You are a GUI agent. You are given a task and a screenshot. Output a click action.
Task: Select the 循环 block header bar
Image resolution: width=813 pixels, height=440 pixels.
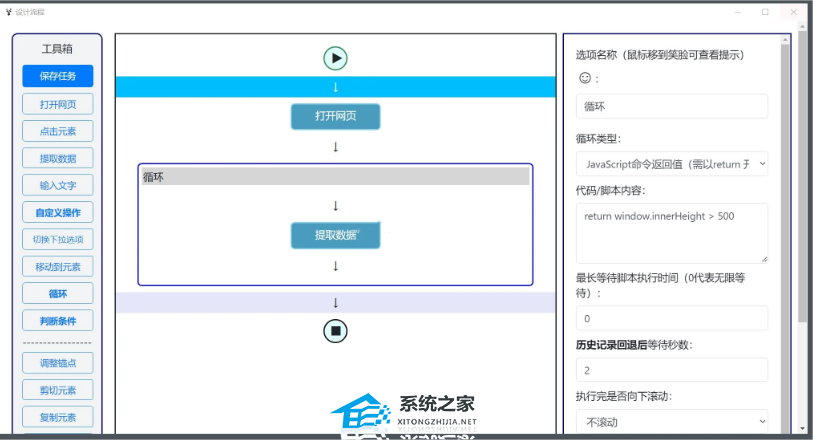pos(335,177)
